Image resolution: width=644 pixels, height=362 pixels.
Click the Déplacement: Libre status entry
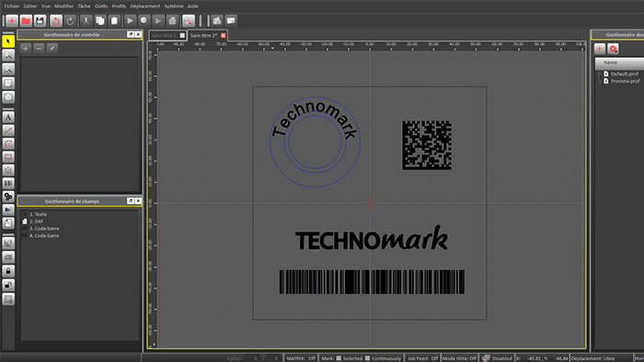(592, 358)
